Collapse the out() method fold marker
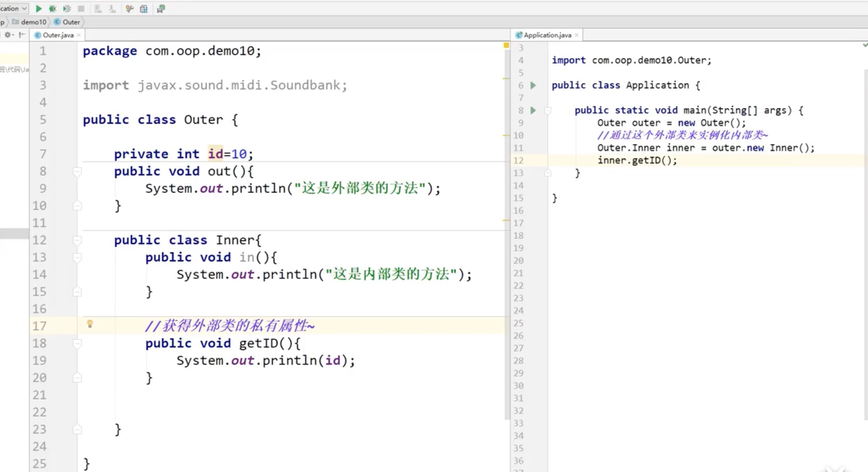 point(77,171)
